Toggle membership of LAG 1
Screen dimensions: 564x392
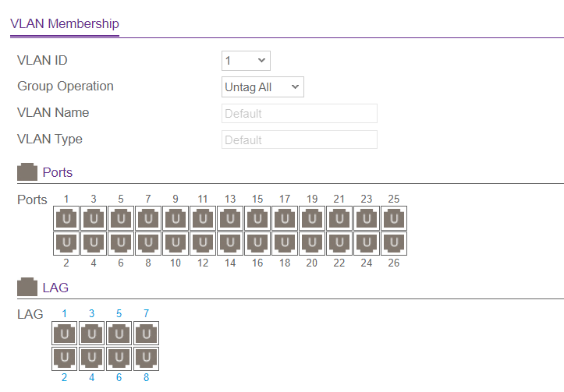point(65,334)
